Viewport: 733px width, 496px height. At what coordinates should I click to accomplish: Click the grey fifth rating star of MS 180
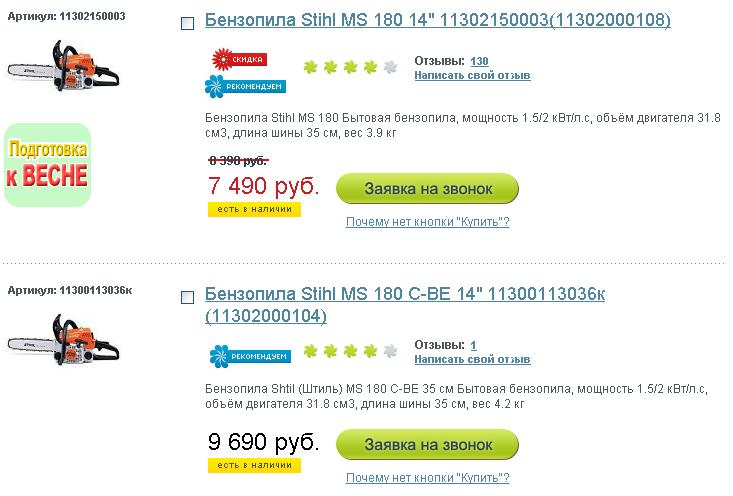click(x=390, y=67)
